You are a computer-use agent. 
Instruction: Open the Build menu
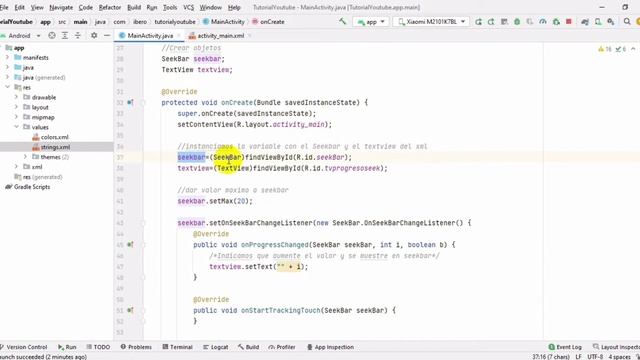coord(134,7)
